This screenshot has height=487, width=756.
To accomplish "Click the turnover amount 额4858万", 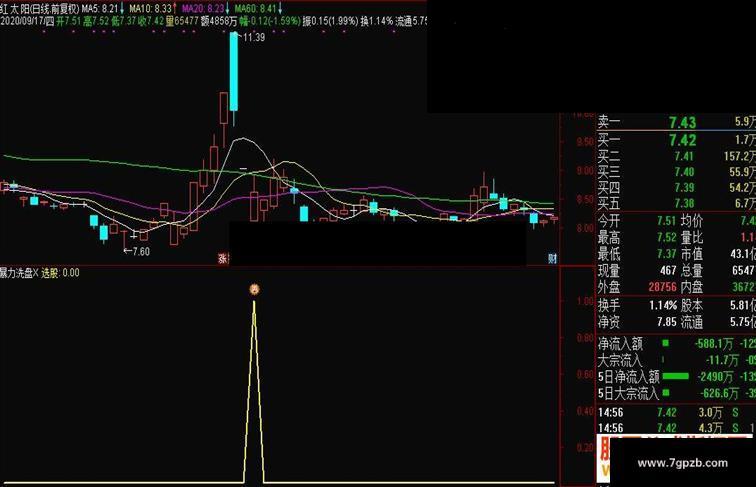I will (x=219, y=21).
